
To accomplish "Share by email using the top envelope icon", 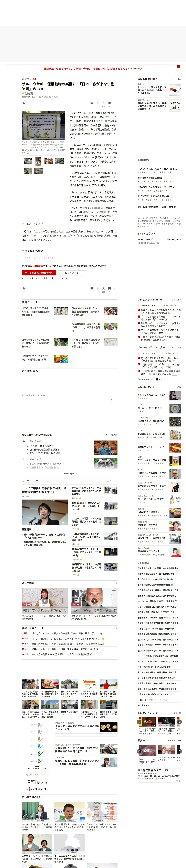I will coord(92,103).
